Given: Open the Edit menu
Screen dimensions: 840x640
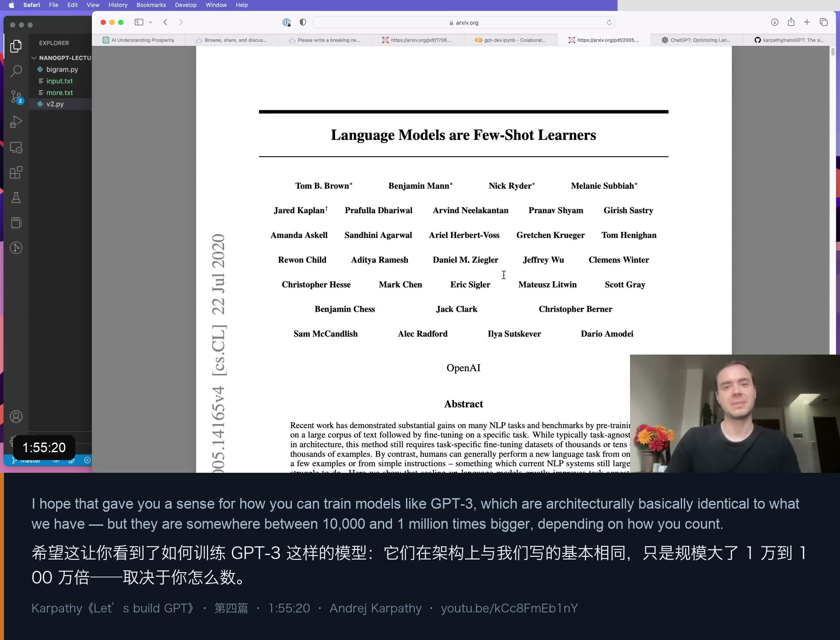Looking at the screenshot, I should (73, 5).
